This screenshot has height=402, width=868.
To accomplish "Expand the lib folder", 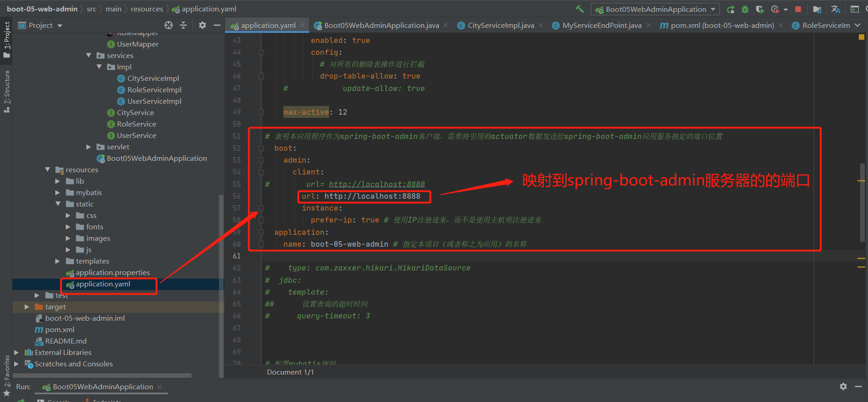I will coord(58,181).
